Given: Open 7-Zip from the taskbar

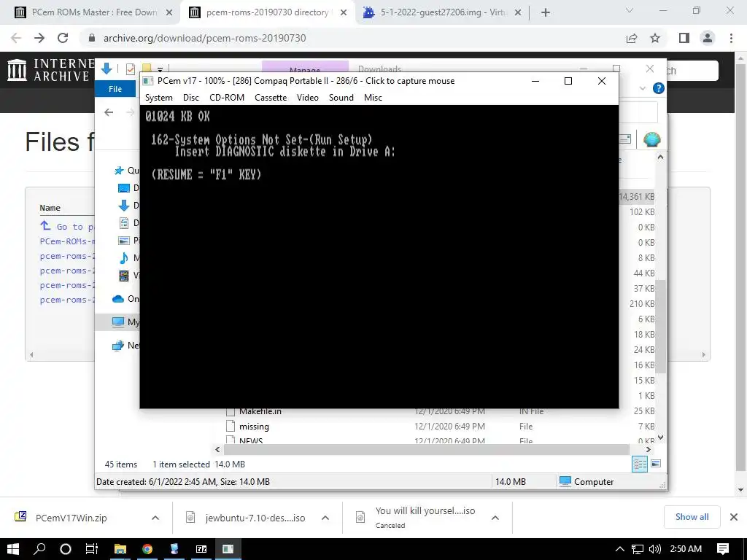Looking at the screenshot, I should point(201,549).
